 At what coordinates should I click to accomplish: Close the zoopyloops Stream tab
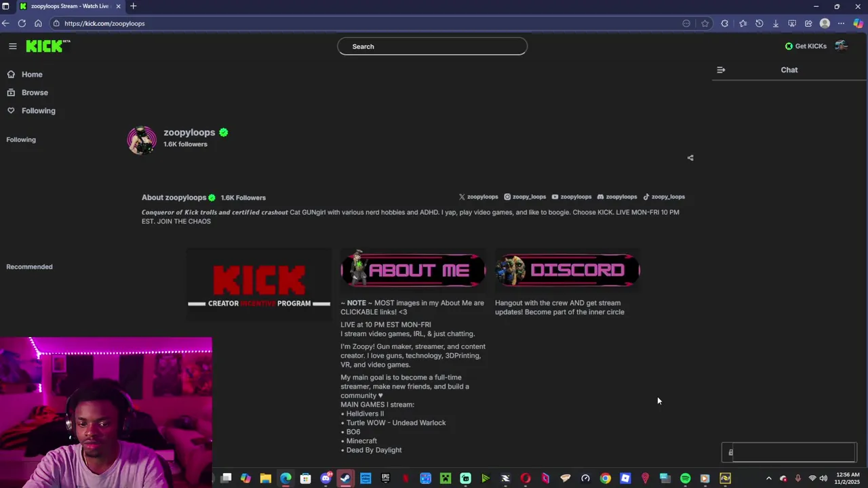[118, 6]
